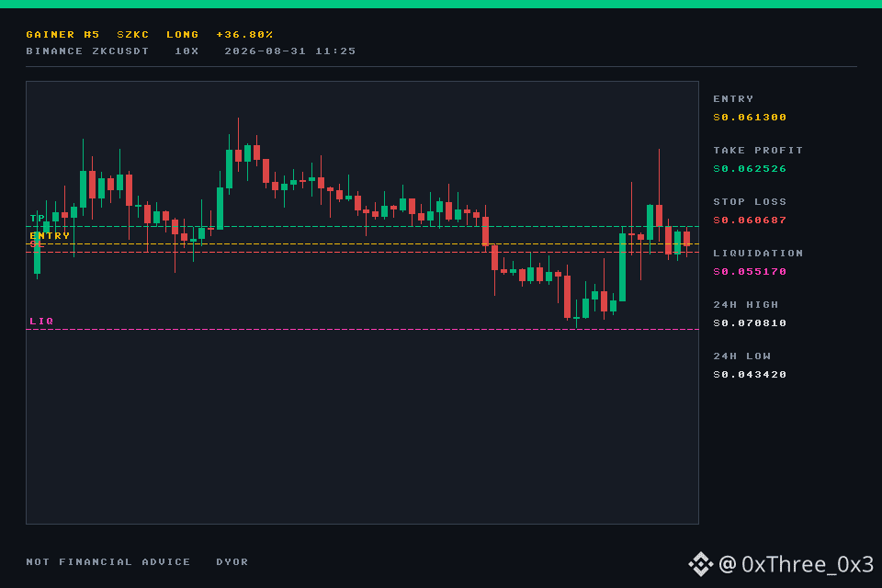This screenshot has height=588, width=882.
Task: Click the 2026-08-31 11:25 timestamp
Action: [x=290, y=51]
